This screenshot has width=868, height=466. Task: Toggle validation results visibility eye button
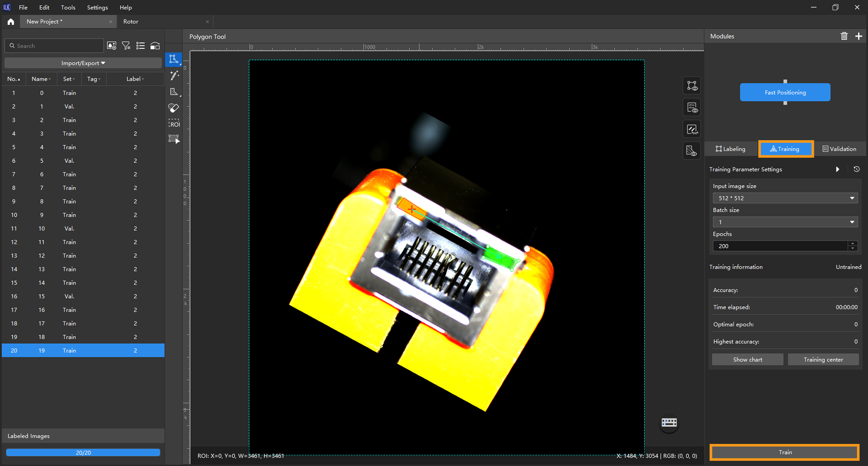(692, 107)
